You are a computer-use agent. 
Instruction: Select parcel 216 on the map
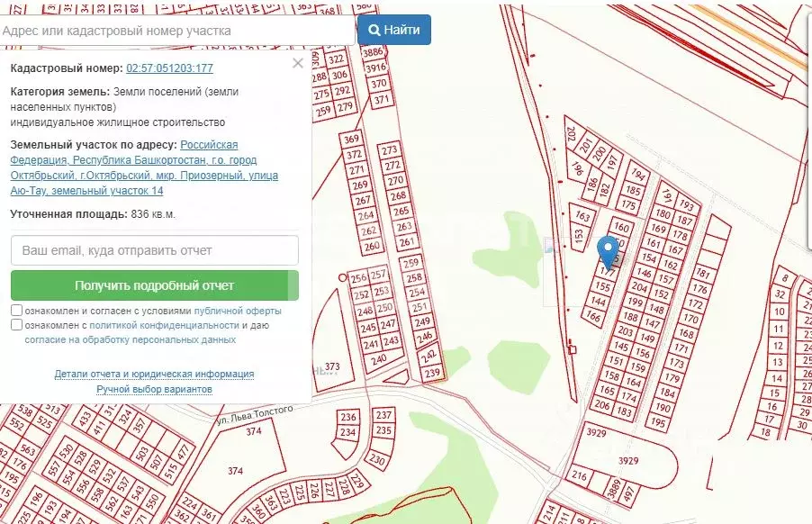click(579, 475)
